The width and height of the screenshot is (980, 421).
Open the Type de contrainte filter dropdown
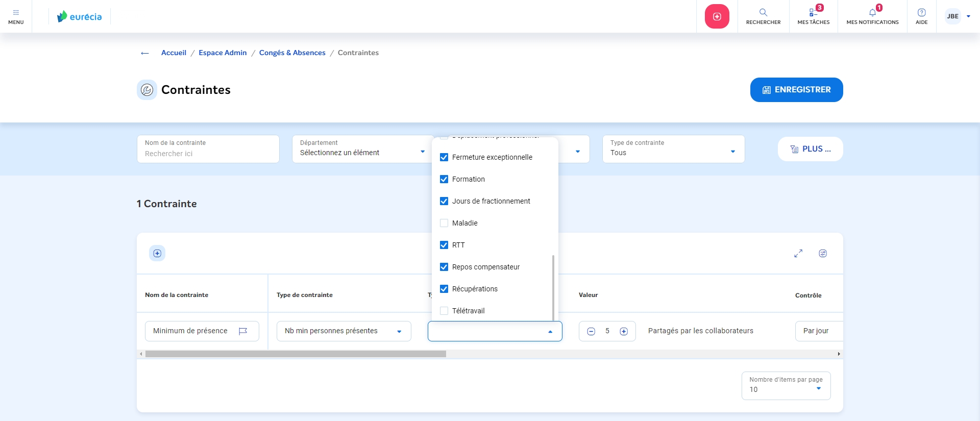pyautogui.click(x=673, y=149)
